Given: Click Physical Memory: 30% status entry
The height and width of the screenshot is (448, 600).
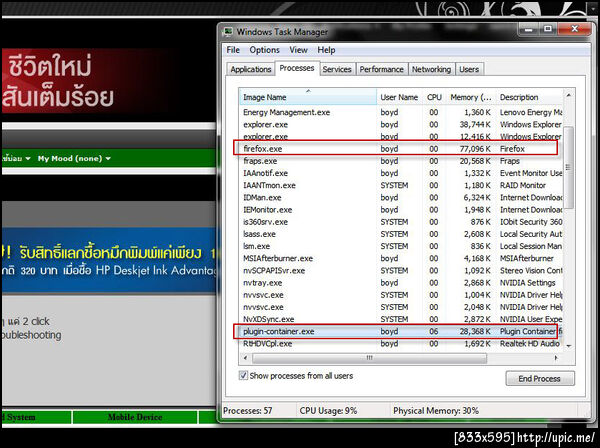Looking at the screenshot, I should 436,411.
